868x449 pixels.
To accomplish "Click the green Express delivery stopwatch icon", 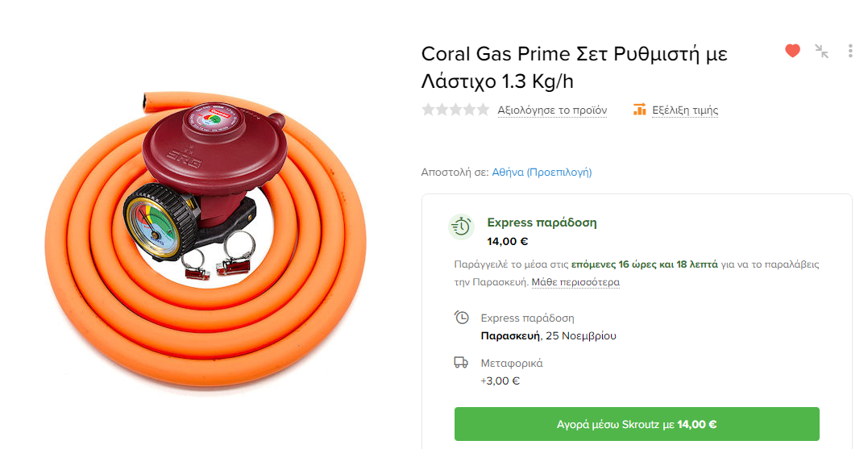I will pyautogui.click(x=461, y=227).
